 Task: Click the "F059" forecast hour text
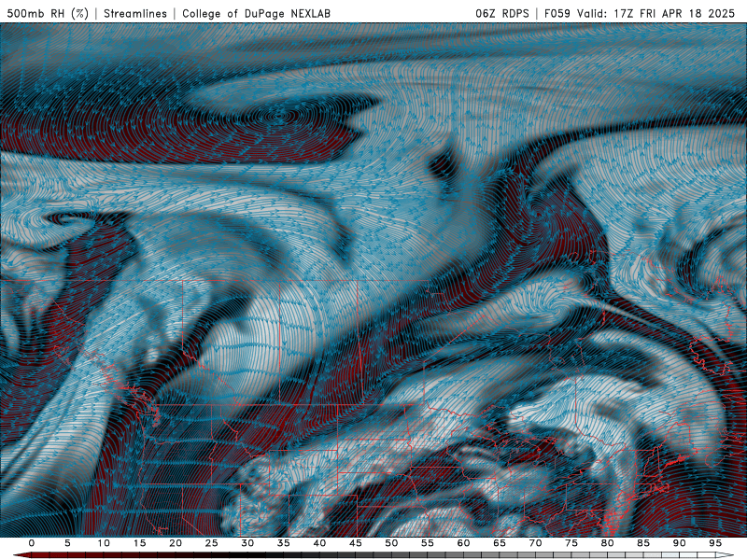click(x=557, y=14)
